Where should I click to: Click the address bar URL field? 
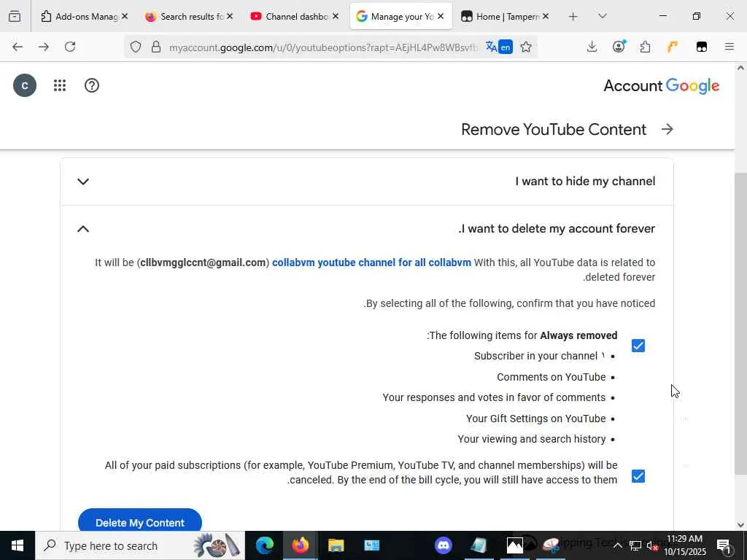click(x=322, y=47)
